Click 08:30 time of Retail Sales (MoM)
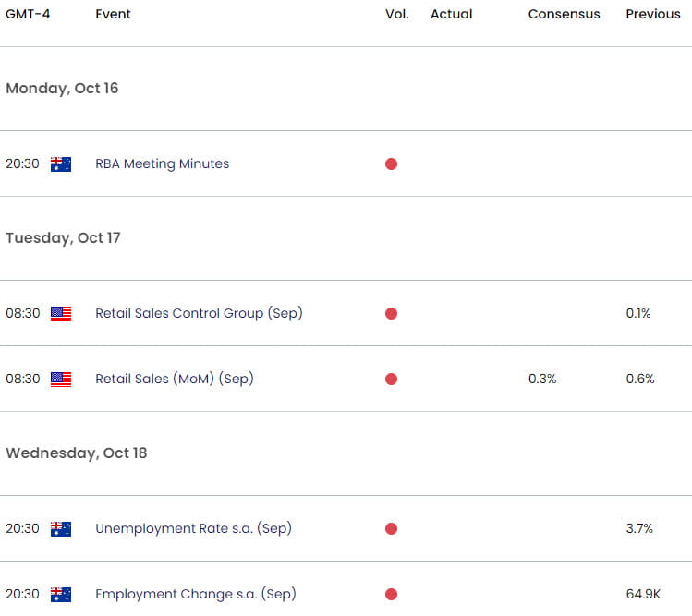The width and height of the screenshot is (692, 616). [x=22, y=379]
